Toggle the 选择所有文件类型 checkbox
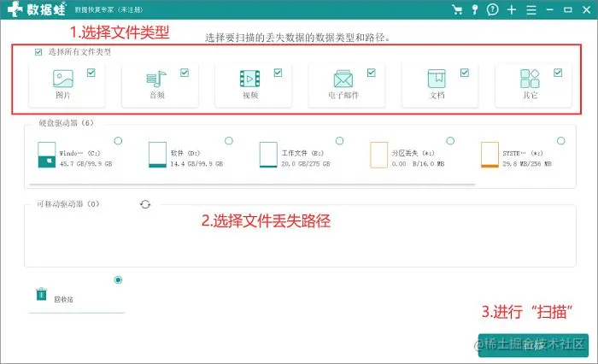 pos(38,52)
